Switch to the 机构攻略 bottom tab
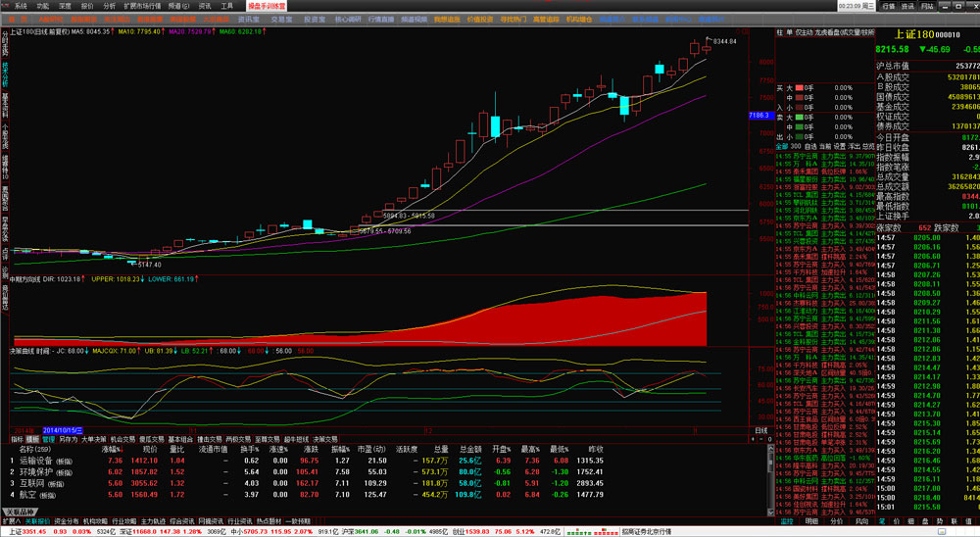 (95, 520)
